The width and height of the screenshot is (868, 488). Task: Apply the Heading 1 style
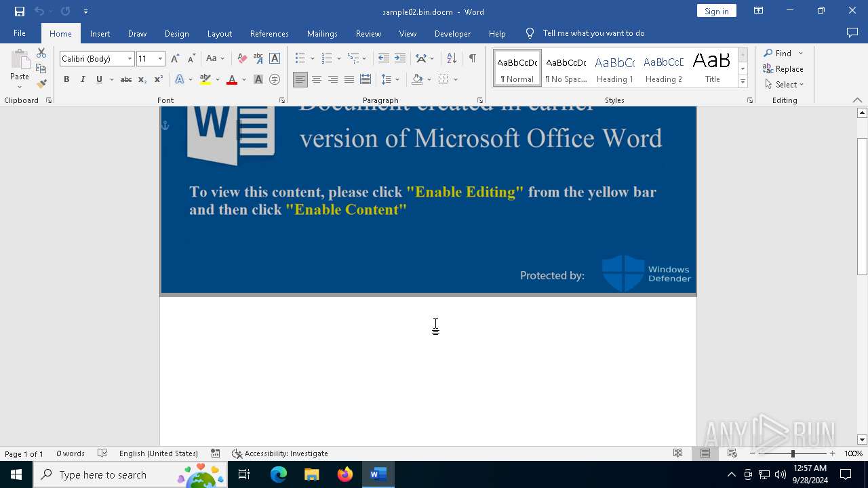coord(614,68)
